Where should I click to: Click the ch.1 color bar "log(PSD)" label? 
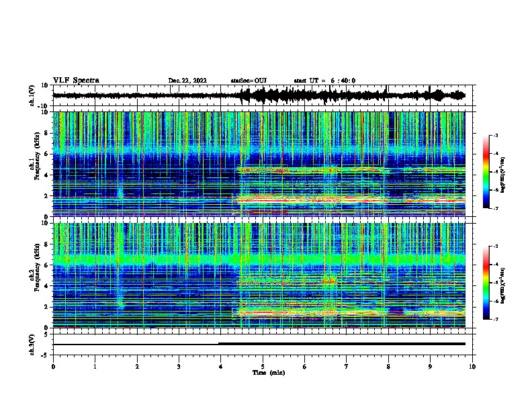click(502, 175)
